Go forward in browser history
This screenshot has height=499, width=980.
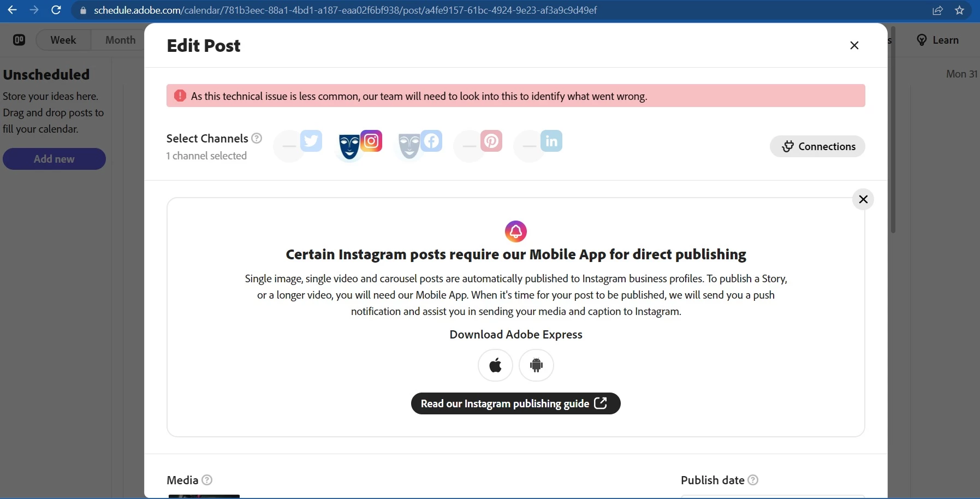tap(34, 10)
